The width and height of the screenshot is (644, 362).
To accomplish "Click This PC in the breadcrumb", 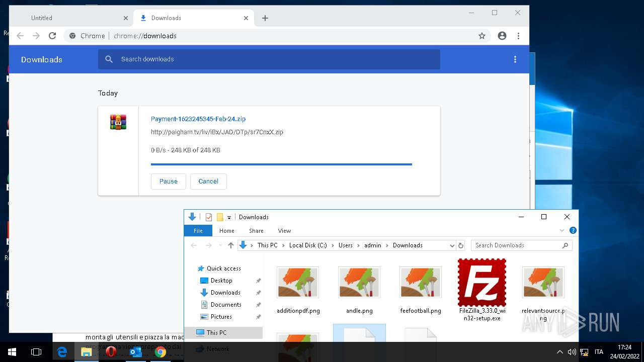I will coord(267,245).
